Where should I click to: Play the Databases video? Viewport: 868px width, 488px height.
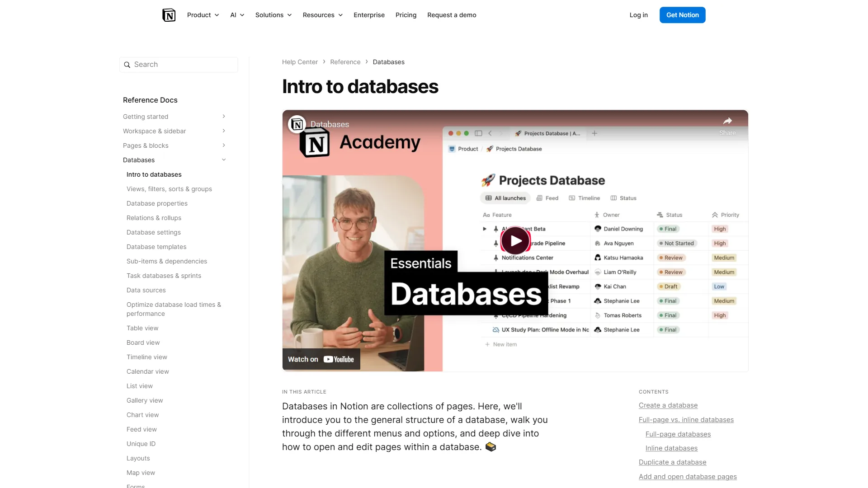pyautogui.click(x=515, y=241)
